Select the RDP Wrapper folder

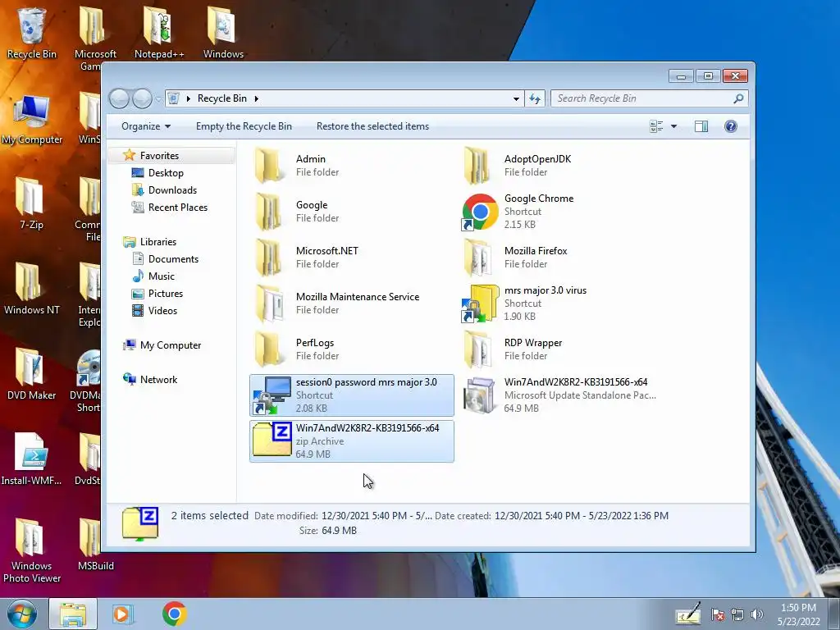click(x=559, y=349)
